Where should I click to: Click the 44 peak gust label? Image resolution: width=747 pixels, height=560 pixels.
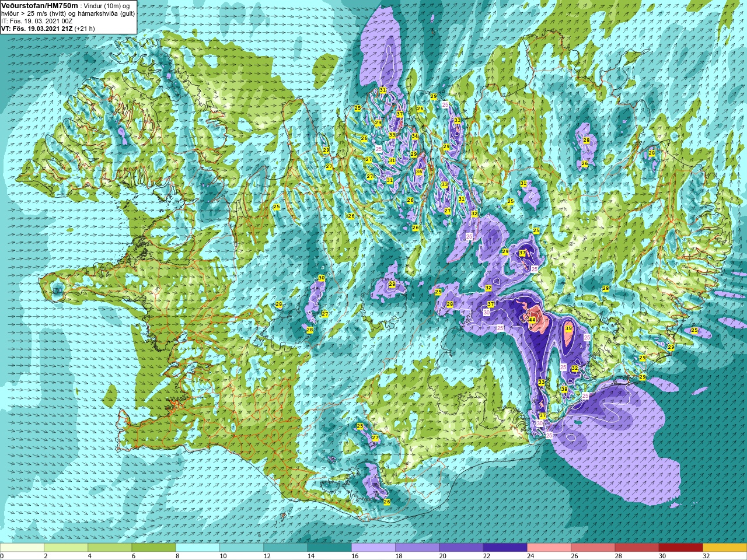(x=532, y=320)
